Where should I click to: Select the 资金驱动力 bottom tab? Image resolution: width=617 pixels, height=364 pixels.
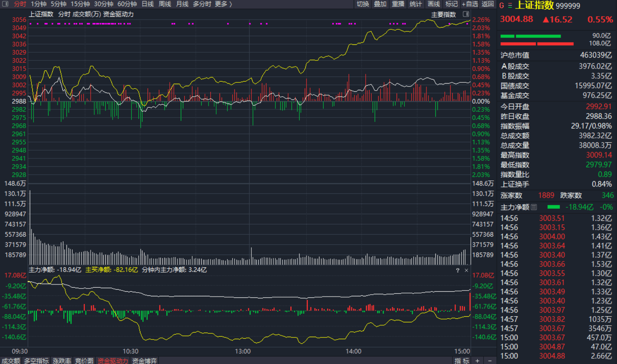pyautogui.click(x=113, y=361)
